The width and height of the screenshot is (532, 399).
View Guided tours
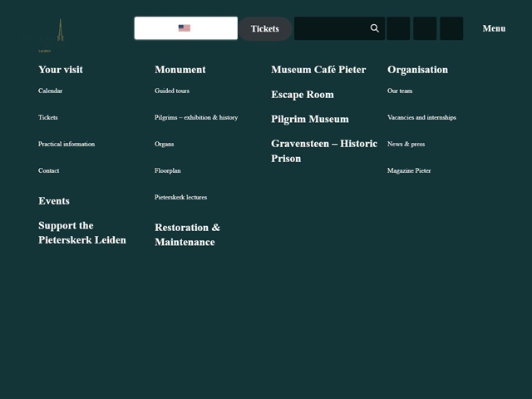point(172,91)
